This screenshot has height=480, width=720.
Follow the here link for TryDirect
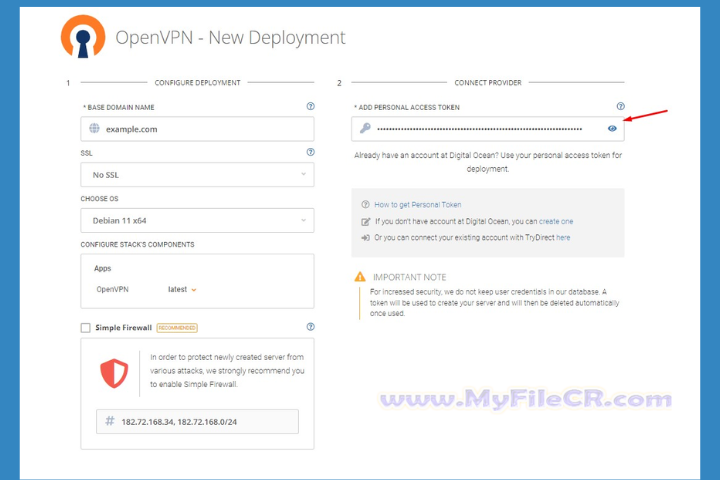pos(563,237)
